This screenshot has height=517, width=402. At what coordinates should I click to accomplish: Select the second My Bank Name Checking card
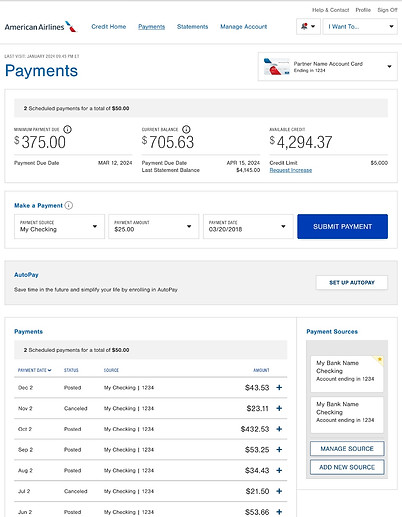[x=347, y=415]
